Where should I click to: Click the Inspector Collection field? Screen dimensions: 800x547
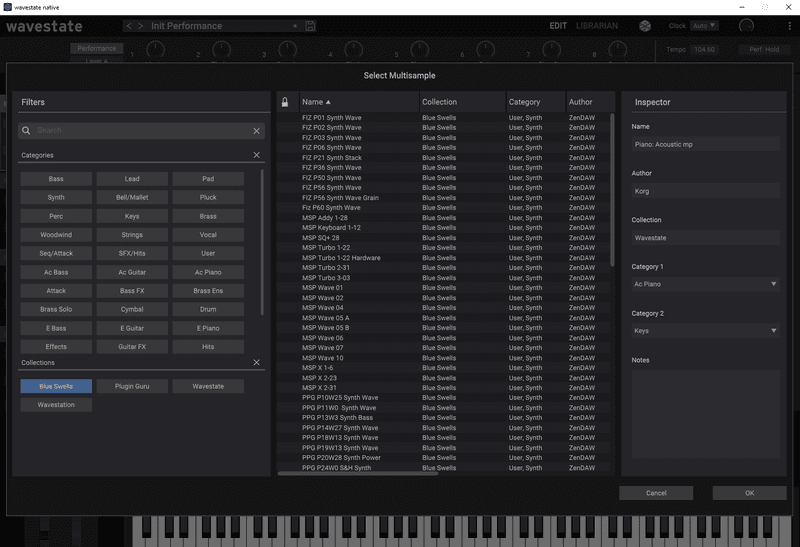[706, 238]
